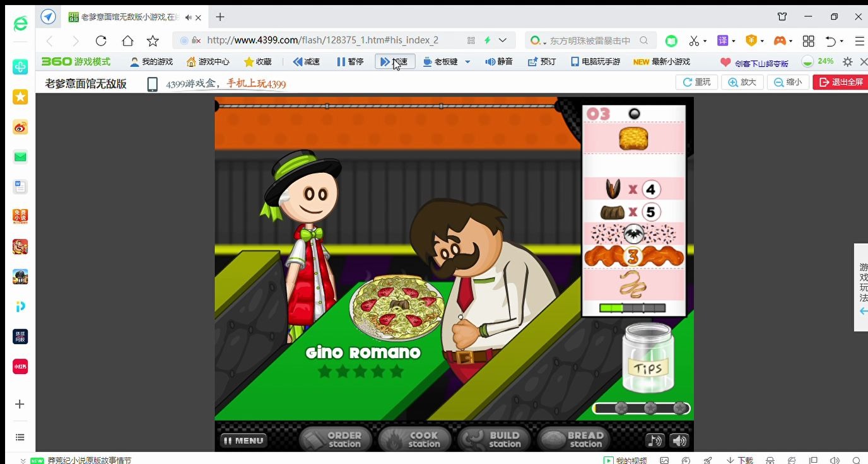Expand the right-side 游戏玩法 panel arrow
Viewport: 868px width, 464px height.
862,311
